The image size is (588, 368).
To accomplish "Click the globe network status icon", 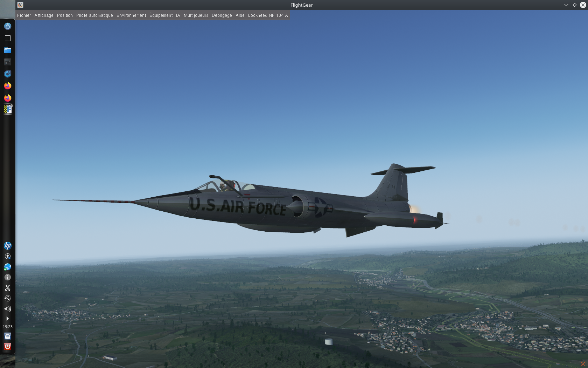I will [x=7, y=267].
